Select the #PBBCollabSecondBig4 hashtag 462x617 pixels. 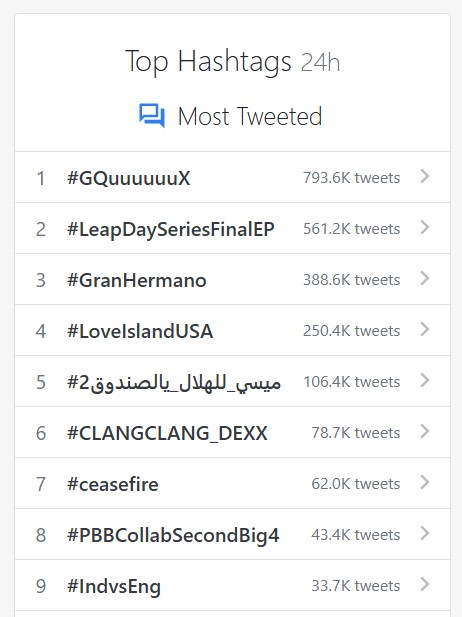click(x=173, y=536)
